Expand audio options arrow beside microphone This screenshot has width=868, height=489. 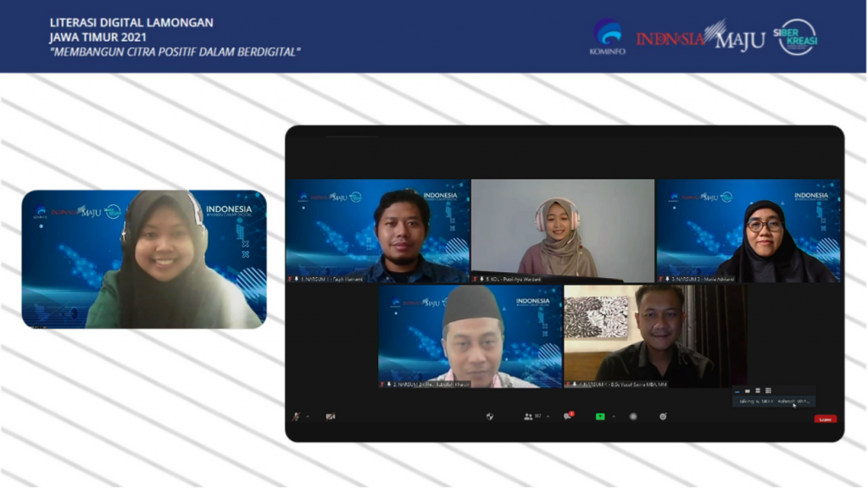[x=307, y=417]
